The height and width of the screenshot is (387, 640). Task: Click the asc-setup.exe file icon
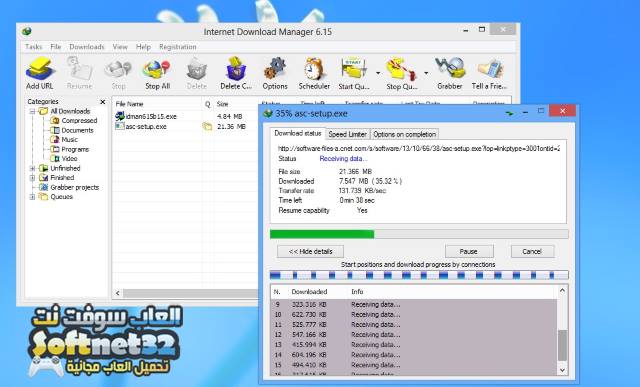click(x=120, y=126)
